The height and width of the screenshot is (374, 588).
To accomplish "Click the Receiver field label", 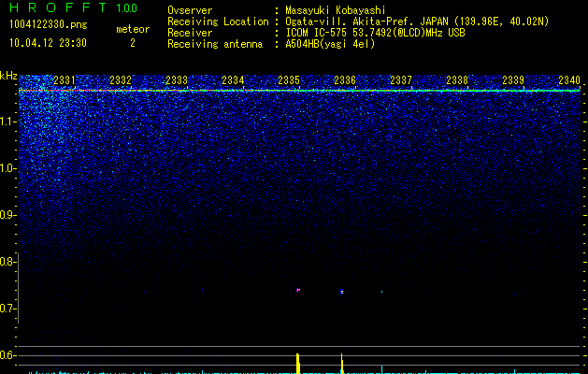I will coord(190,33).
